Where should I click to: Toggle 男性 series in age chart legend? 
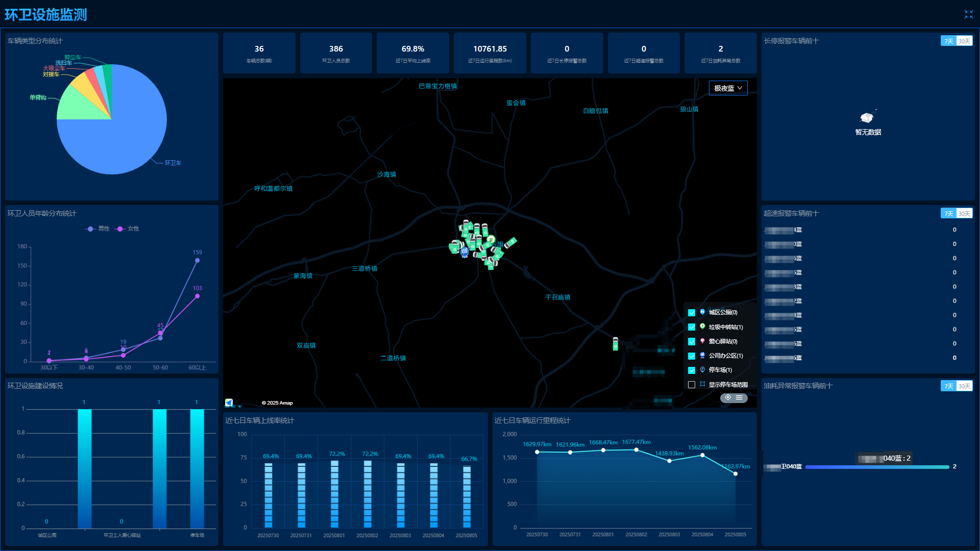tap(97, 229)
